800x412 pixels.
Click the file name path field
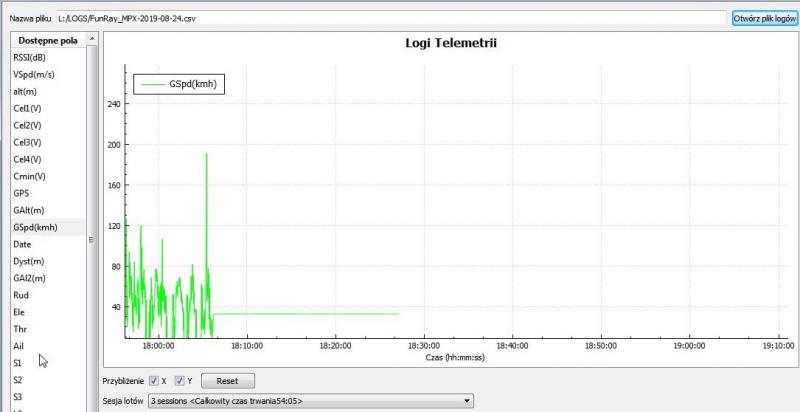[390, 18]
